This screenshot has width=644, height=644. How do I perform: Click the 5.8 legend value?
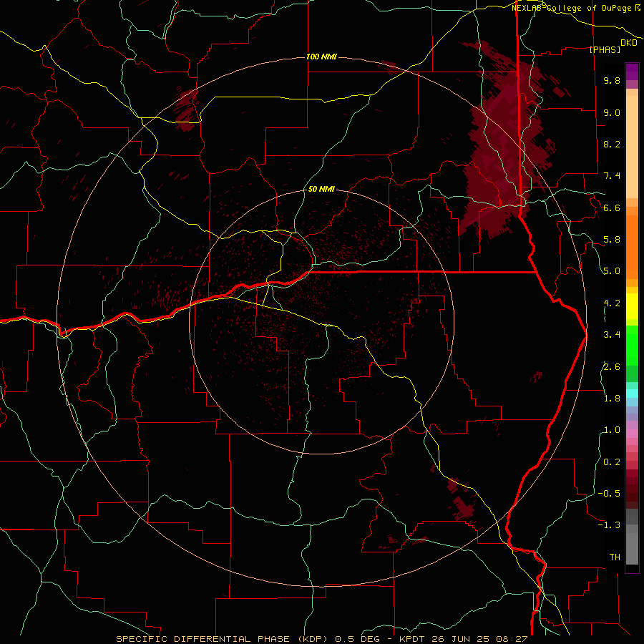pos(612,240)
